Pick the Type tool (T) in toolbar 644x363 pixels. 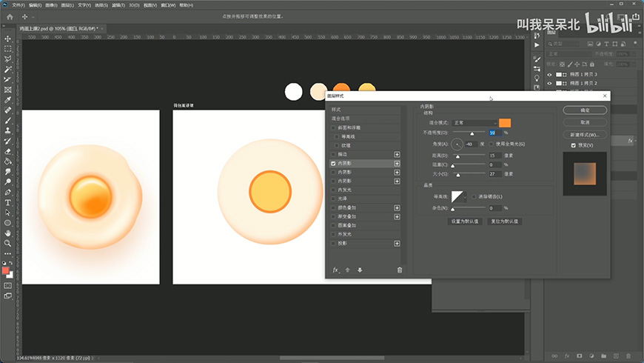pos(7,202)
